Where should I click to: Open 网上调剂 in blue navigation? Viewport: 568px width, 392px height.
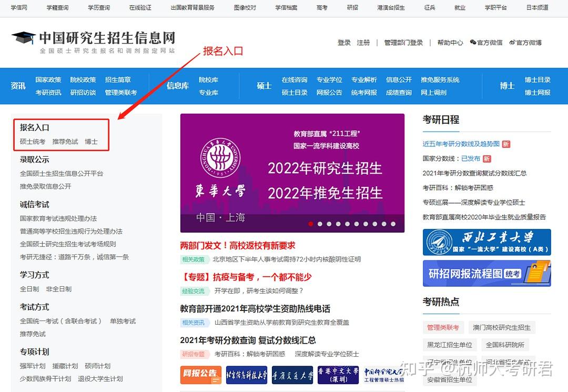[x=433, y=93]
